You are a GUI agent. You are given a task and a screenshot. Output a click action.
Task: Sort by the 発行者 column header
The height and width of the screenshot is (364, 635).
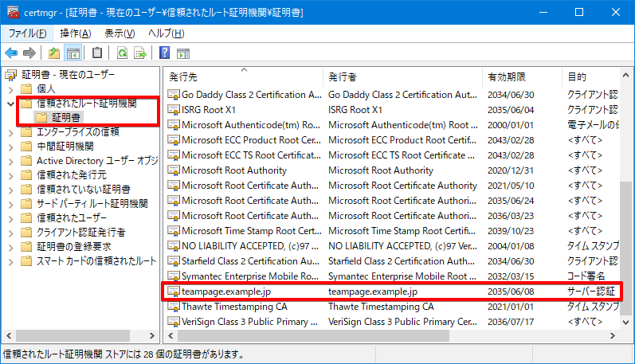point(402,77)
